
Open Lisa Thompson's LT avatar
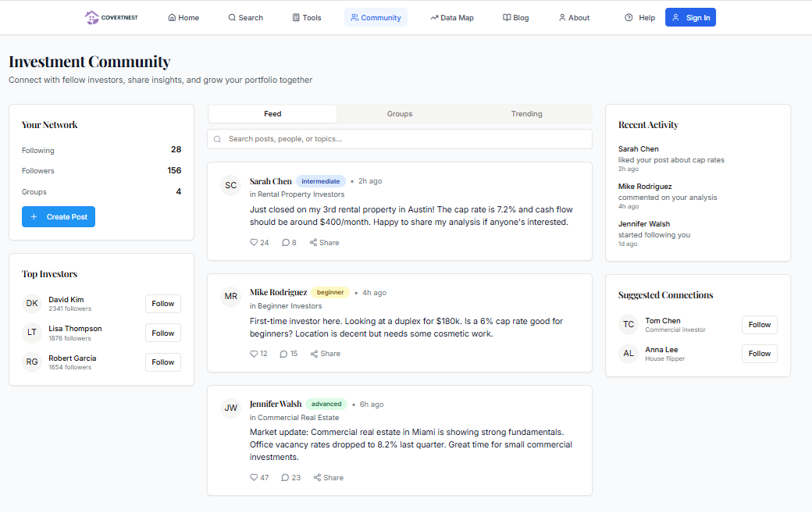pos(32,333)
